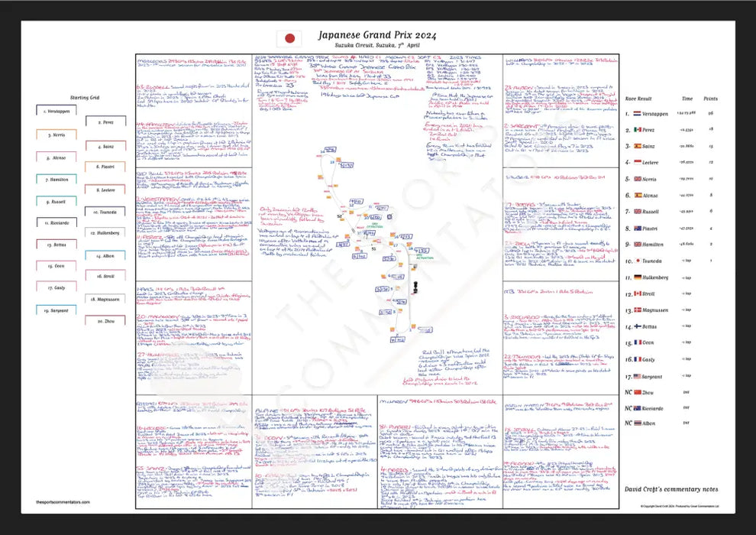Click the Starting Grid heading
756x535 pixels.
coord(84,99)
